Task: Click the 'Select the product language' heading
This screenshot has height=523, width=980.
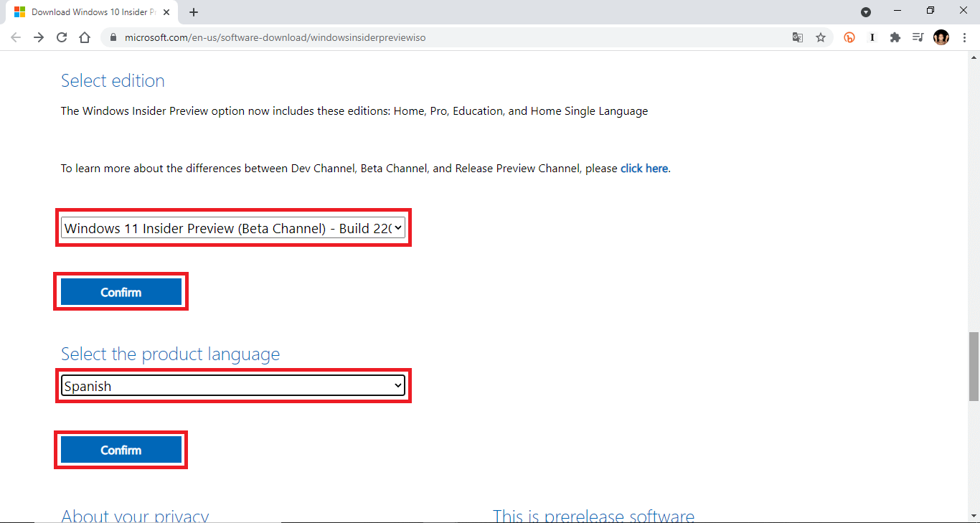Action: 170,354
